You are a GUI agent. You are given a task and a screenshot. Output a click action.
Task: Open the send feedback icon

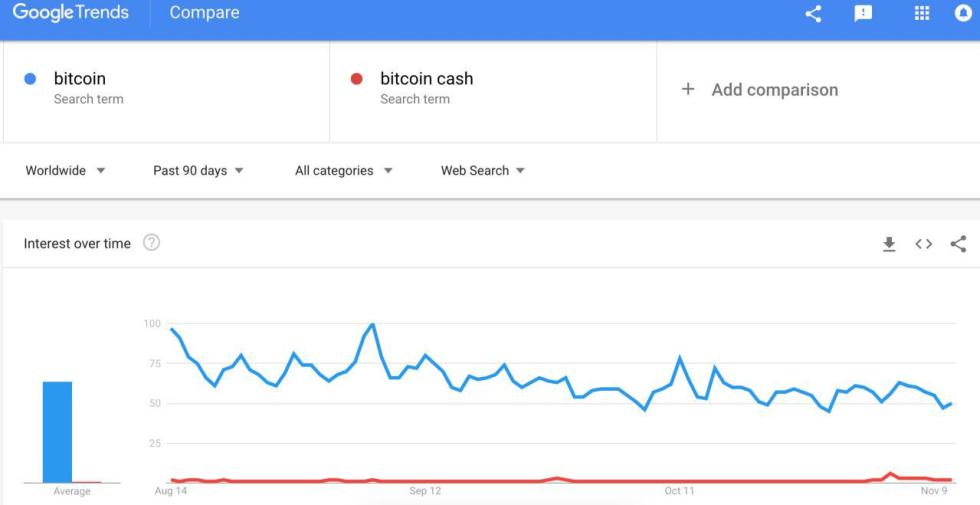pos(863,13)
